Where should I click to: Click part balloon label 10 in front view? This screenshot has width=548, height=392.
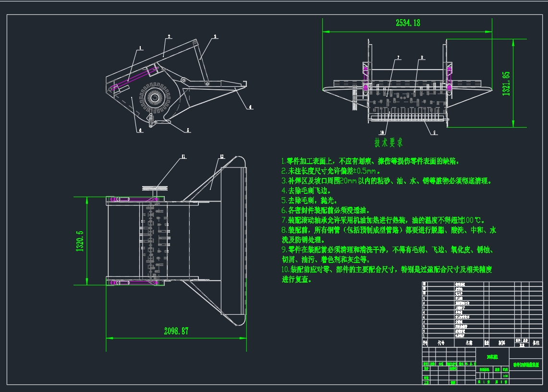tap(382, 132)
